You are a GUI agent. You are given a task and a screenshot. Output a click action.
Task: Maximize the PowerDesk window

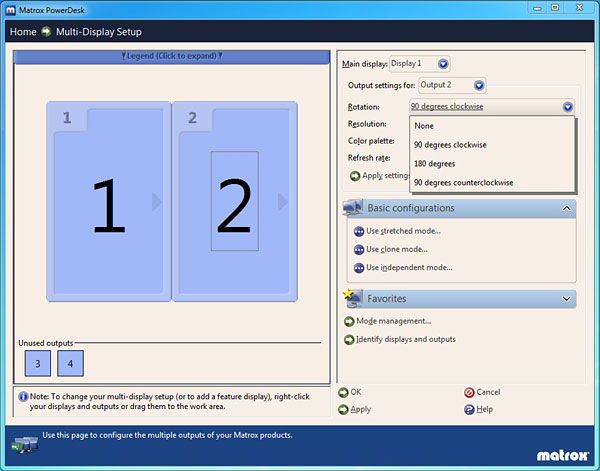click(555, 8)
